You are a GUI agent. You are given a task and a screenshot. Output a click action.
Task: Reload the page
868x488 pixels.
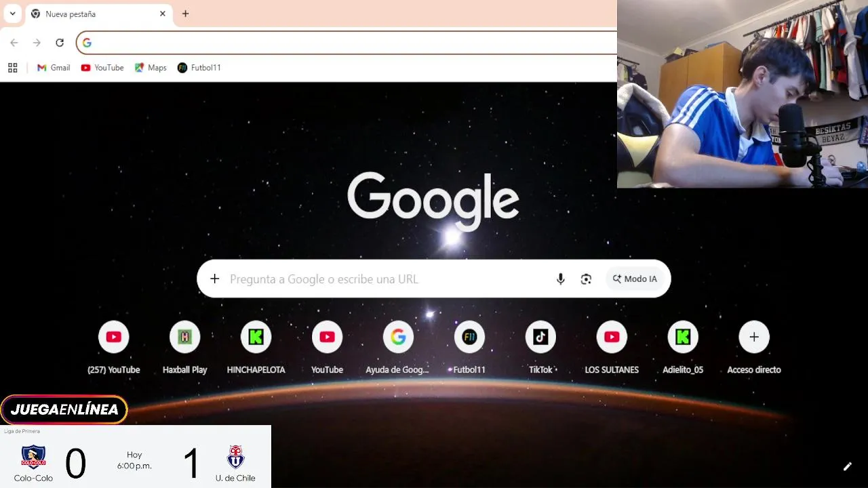pyautogui.click(x=60, y=43)
